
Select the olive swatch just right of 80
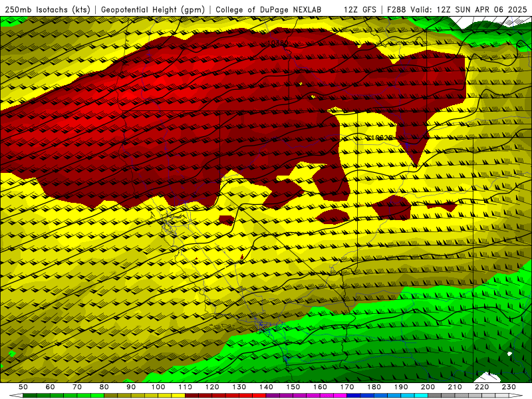point(110,396)
